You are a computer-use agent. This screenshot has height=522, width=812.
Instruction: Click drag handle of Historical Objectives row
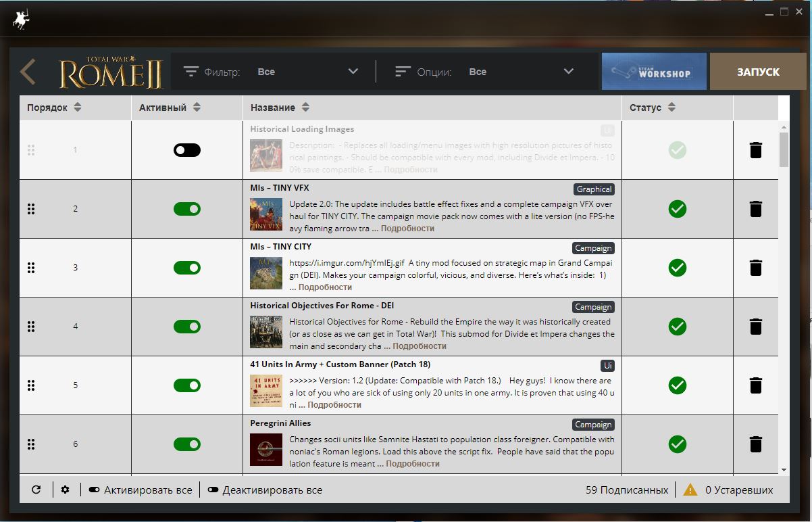(x=31, y=327)
